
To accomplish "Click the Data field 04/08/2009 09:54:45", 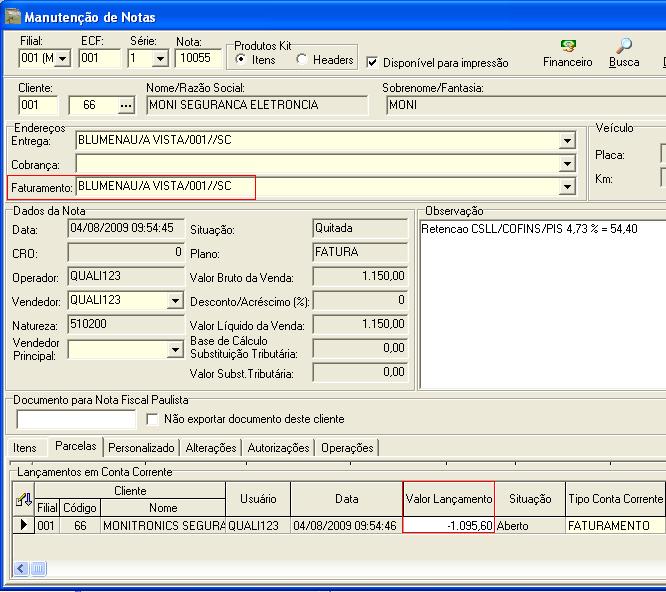I will click(126, 228).
